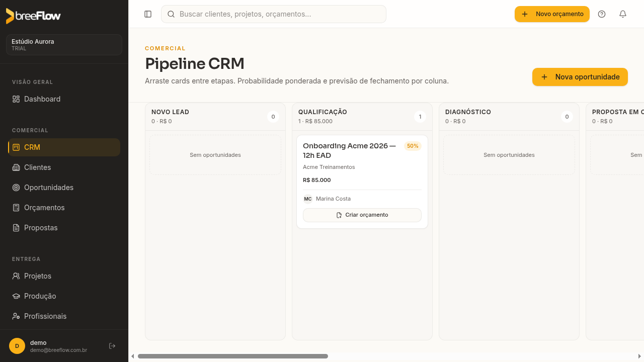
Task: Click Marina Costa owner name
Action: 333,199
